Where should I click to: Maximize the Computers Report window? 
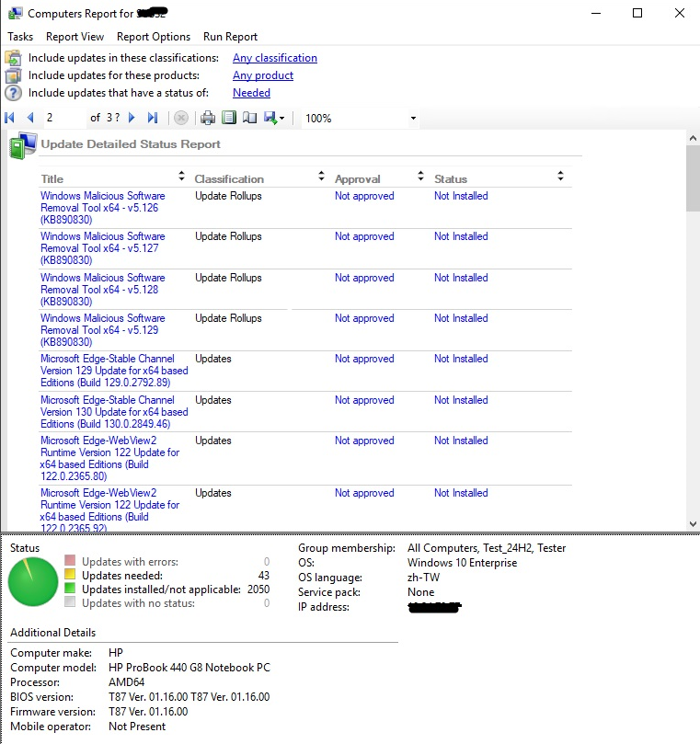(637, 13)
